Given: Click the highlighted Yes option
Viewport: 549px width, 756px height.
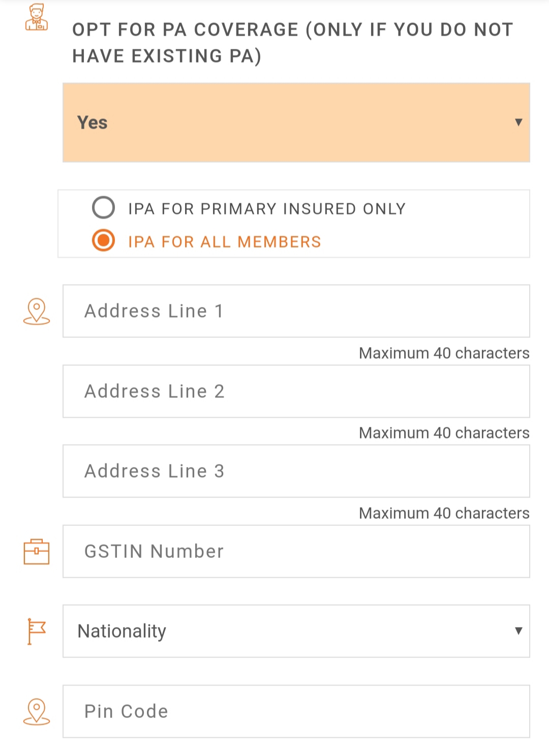Looking at the screenshot, I should coord(93,122).
